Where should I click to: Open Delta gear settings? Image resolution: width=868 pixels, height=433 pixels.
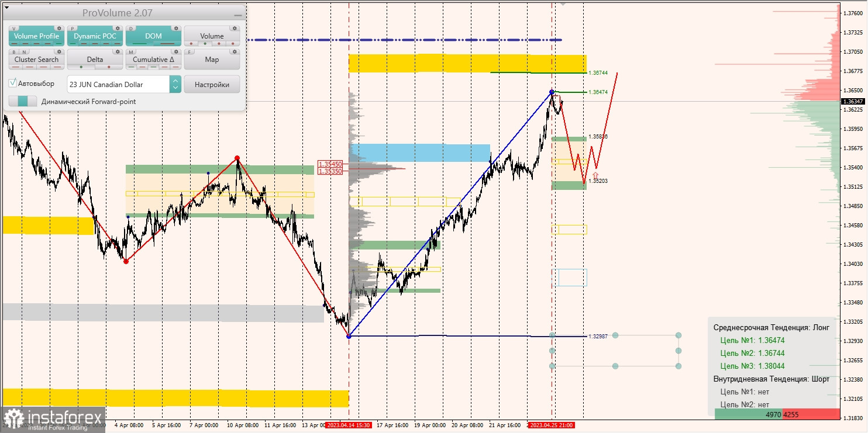tap(117, 51)
